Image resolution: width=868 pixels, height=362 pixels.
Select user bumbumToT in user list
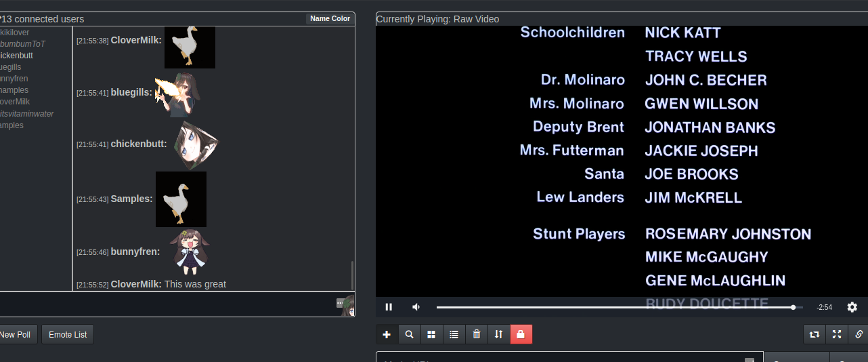click(22, 44)
